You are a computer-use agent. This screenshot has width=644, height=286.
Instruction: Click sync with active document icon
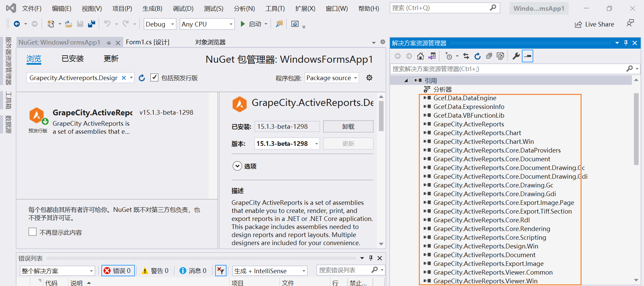(466, 56)
